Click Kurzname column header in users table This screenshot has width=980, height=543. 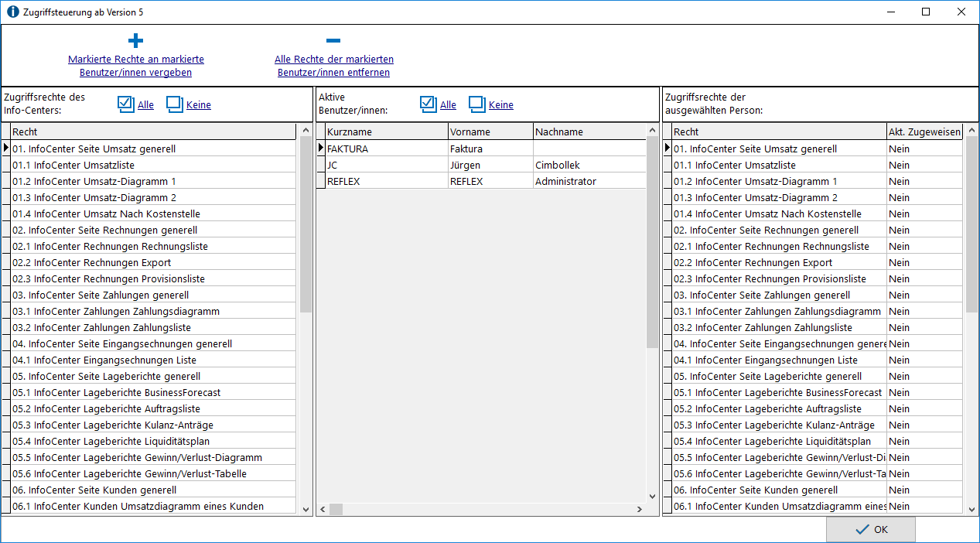[386, 132]
